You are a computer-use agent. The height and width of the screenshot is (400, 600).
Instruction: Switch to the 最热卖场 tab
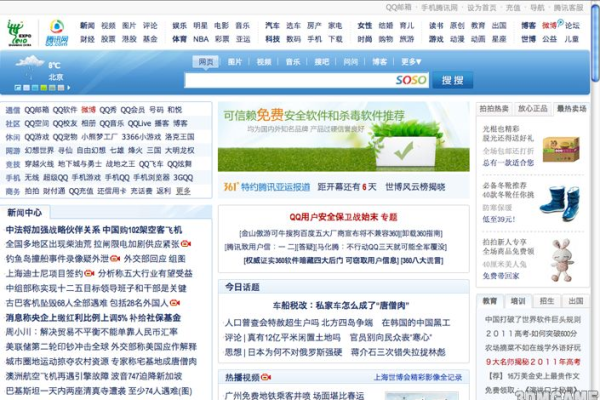pyautogui.click(x=571, y=109)
